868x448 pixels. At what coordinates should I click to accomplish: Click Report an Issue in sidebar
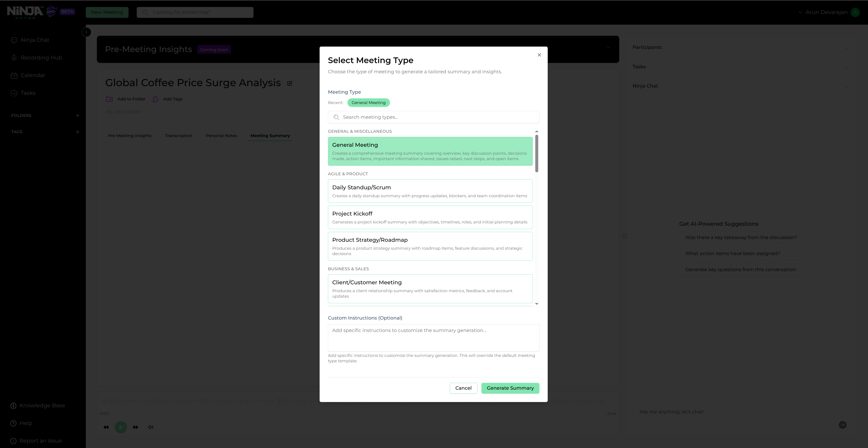pyautogui.click(x=36, y=441)
